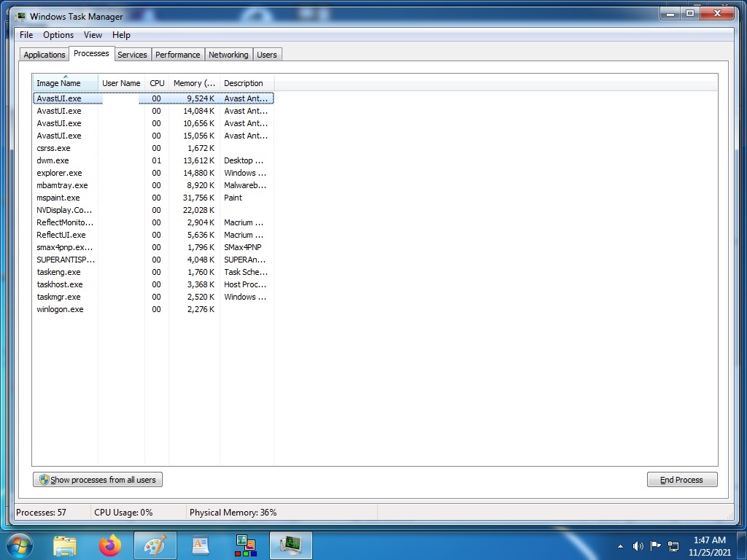This screenshot has width=747, height=560.
Task: Sort by Description column header
Action: [x=247, y=83]
